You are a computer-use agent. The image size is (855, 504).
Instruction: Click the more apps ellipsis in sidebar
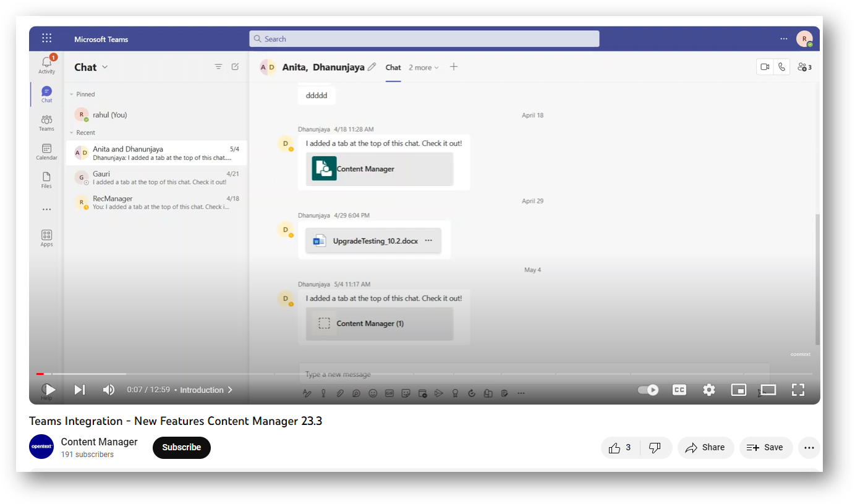(47, 209)
